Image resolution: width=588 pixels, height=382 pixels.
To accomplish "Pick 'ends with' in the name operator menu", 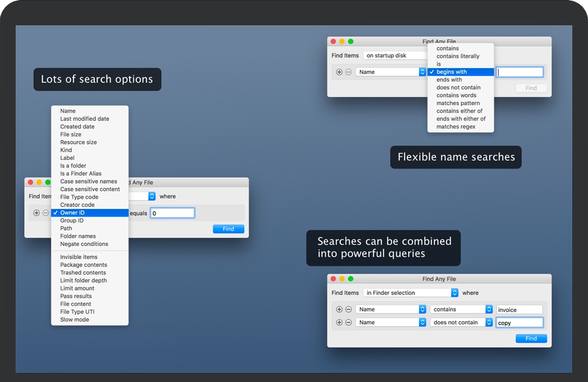I will [449, 80].
